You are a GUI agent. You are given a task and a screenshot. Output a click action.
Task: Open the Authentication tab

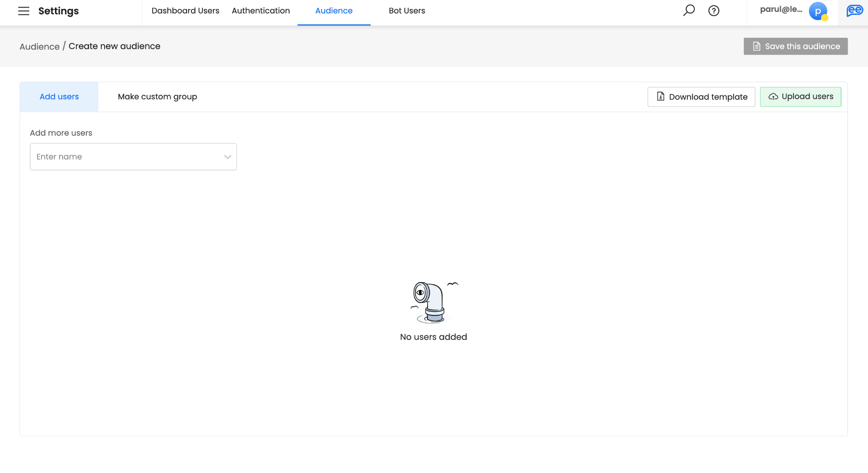point(261,11)
